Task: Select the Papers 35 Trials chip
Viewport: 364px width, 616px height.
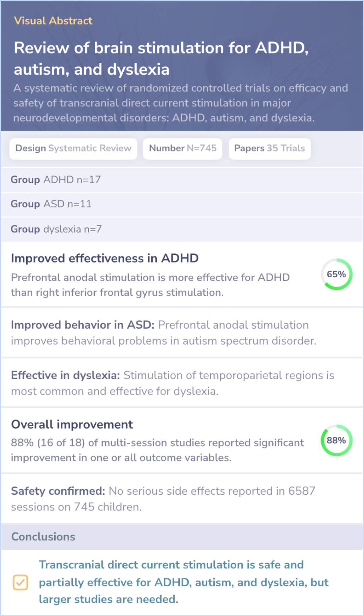Action: click(x=269, y=149)
